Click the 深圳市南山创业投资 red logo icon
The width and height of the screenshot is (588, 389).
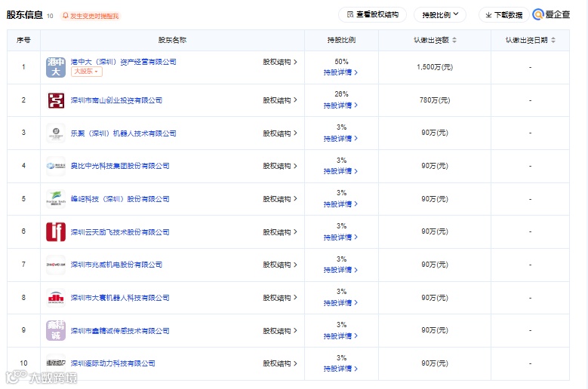tap(56, 100)
